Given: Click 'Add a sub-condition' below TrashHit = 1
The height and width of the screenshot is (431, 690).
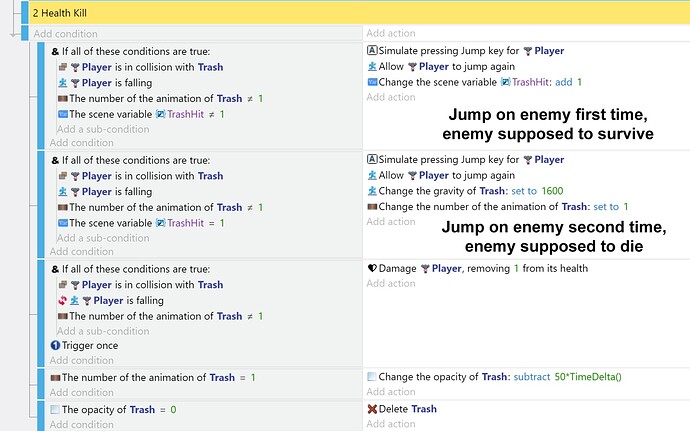Looking at the screenshot, I should (x=103, y=238).
